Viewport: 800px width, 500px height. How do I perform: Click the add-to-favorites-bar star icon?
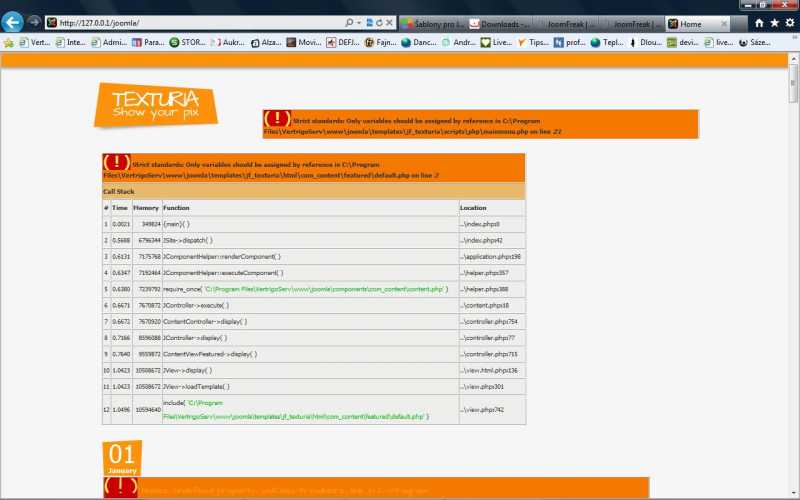tap(9, 42)
